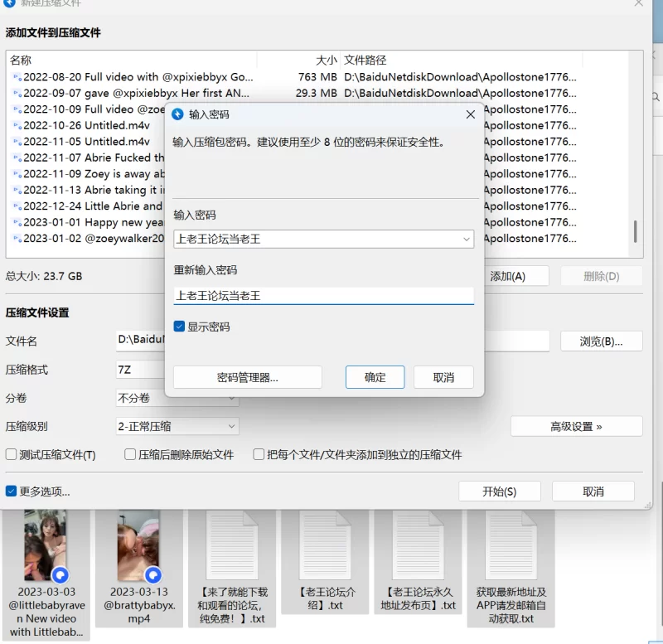Expand the 输入密码 combo box dropdown
The height and width of the screenshot is (644, 663).
click(467, 240)
